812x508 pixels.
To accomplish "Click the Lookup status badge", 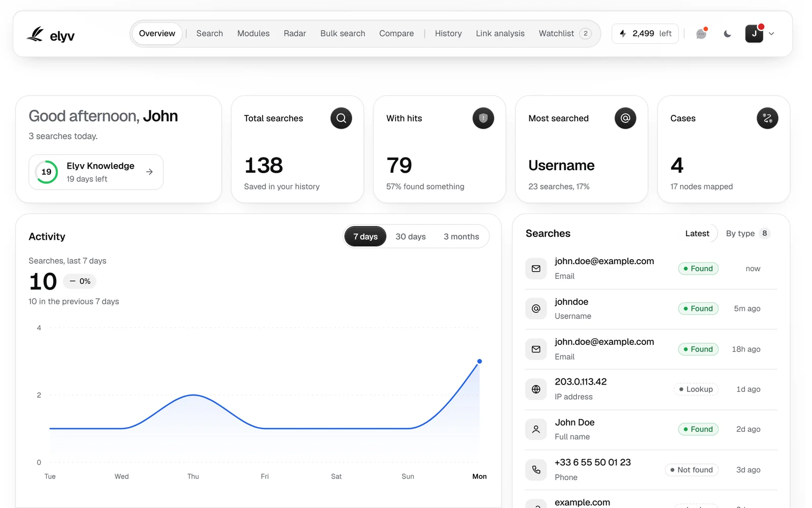I will click(696, 389).
